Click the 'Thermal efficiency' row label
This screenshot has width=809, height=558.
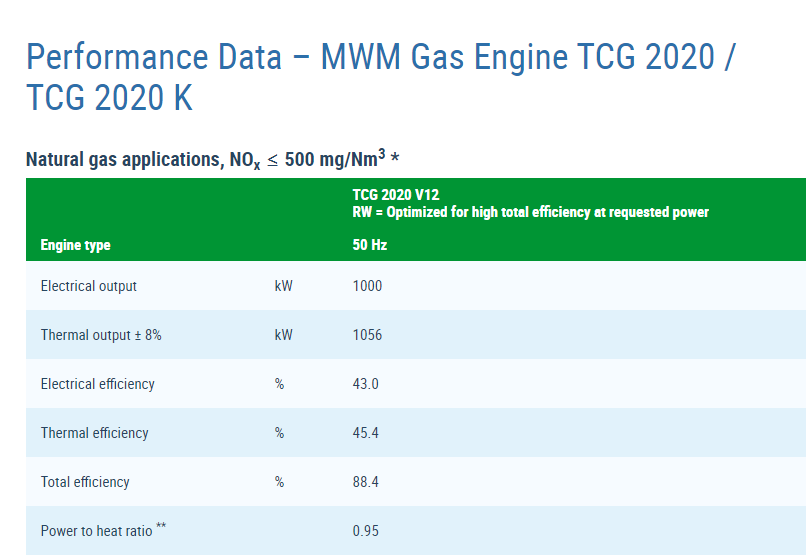94,433
